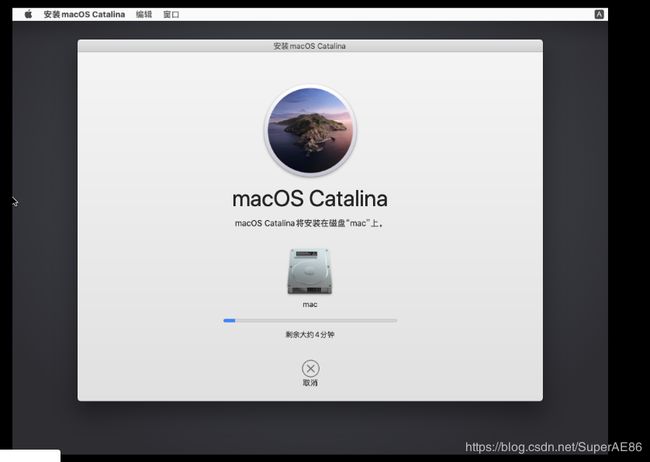Click the cancel X circle icon
This screenshot has height=462, width=650.
coord(310,368)
